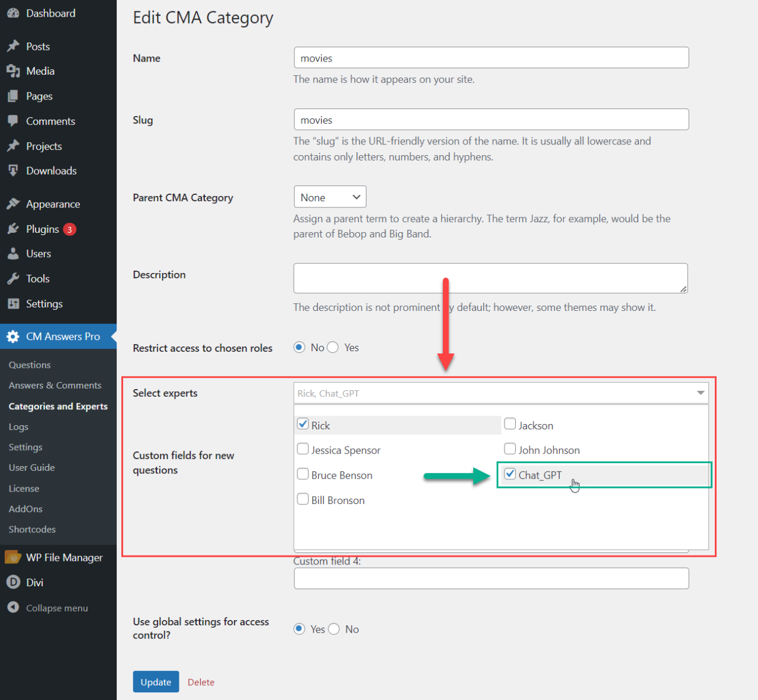Click the CM Answers Pro gear icon
758x700 pixels.
point(13,336)
